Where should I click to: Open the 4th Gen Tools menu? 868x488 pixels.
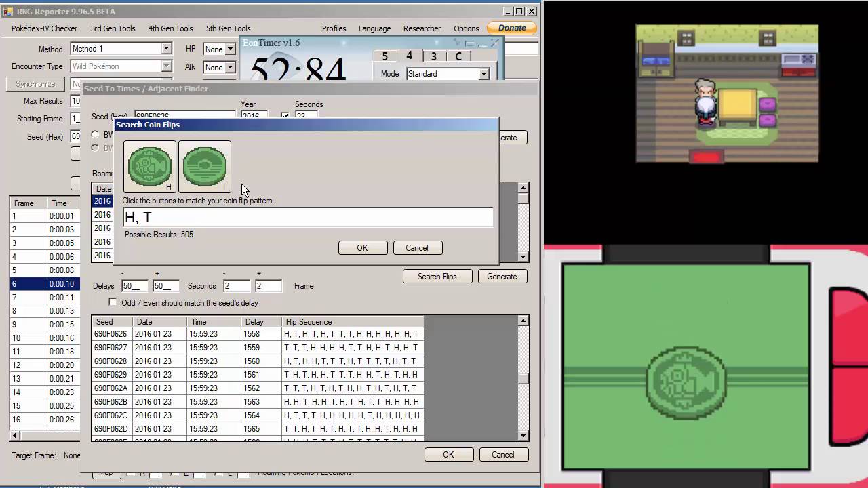point(171,28)
